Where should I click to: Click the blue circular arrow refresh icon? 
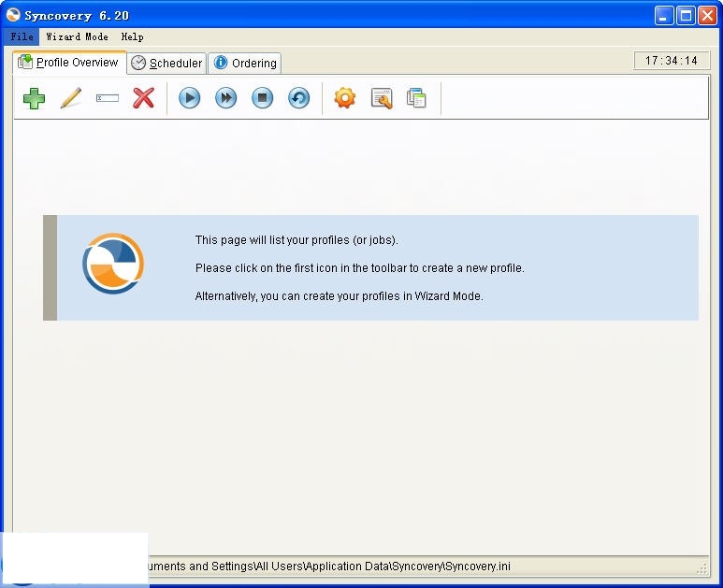pos(298,98)
